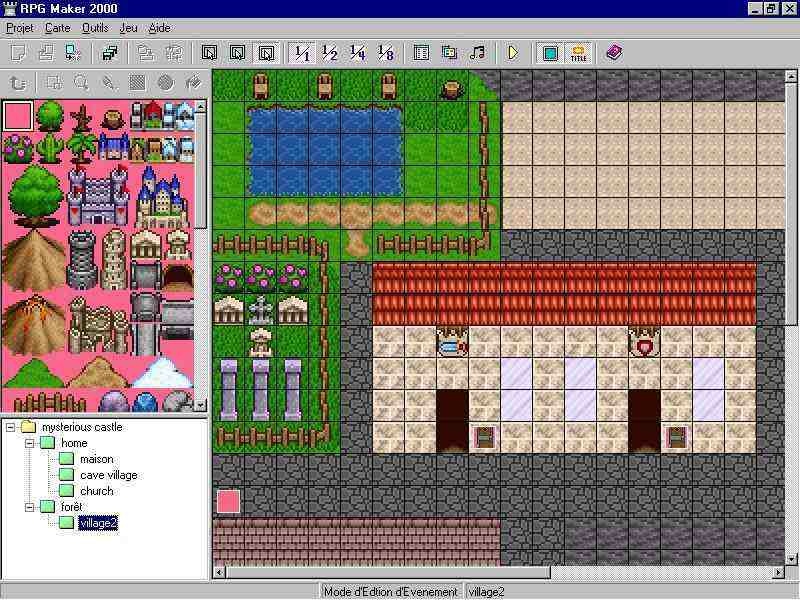Open the Database icon in toolbar
800x600 pixels.
pos(422,53)
